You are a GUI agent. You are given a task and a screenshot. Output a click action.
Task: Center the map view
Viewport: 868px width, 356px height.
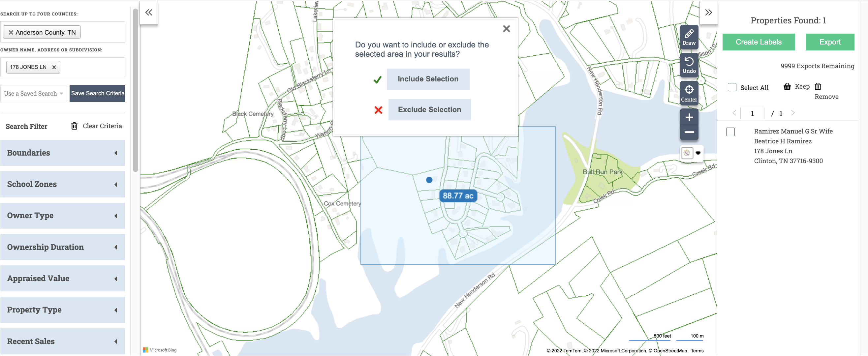click(689, 93)
